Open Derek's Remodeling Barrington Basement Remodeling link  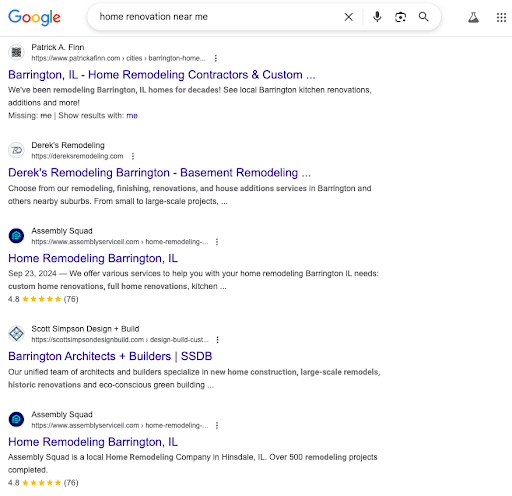[x=159, y=173]
